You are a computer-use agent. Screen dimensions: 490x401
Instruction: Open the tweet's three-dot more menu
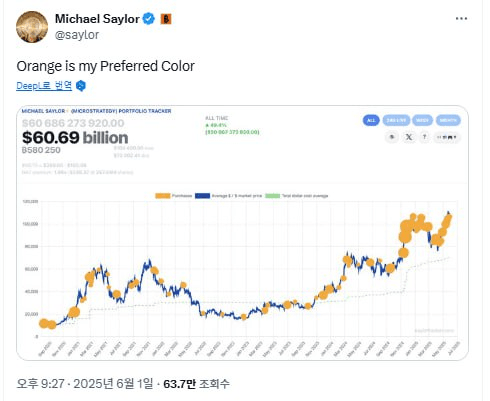pos(461,19)
